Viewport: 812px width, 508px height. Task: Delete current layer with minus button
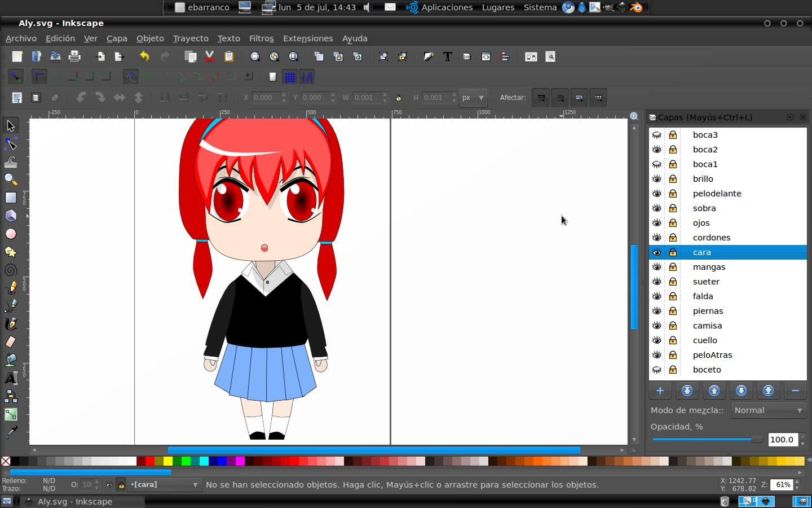(x=795, y=391)
